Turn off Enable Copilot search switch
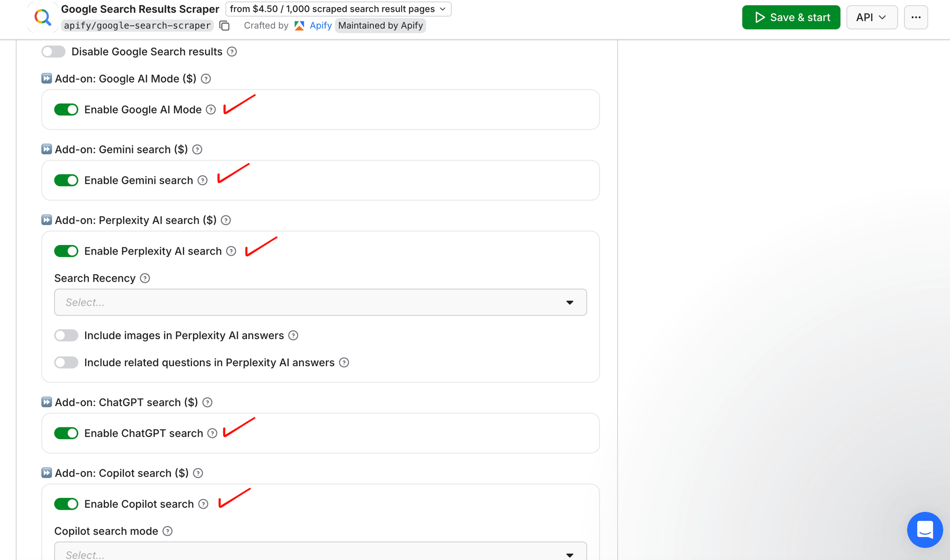Image resolution: width=950 pixels, height=560 pixels. coord(66,504)
